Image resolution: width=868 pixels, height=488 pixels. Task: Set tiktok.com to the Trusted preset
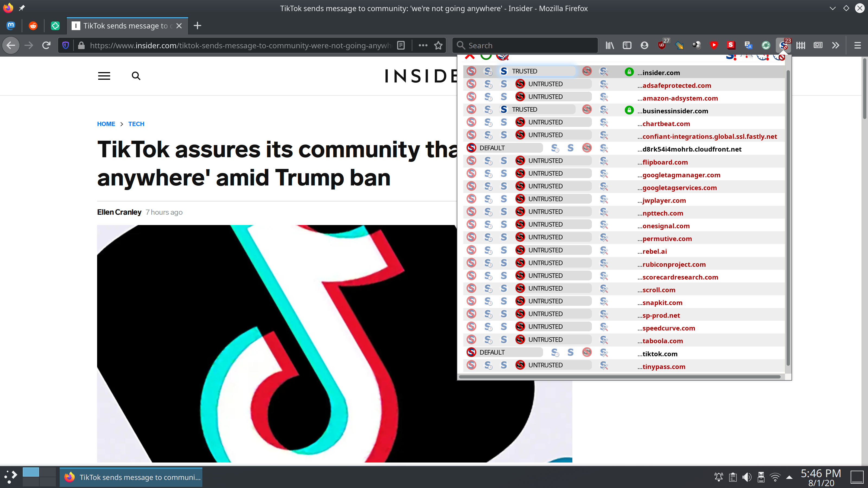[570, 352]
